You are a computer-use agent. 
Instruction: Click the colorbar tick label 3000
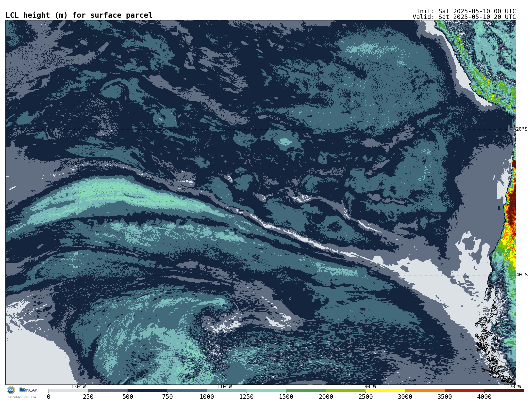click(x=405, y=397)
